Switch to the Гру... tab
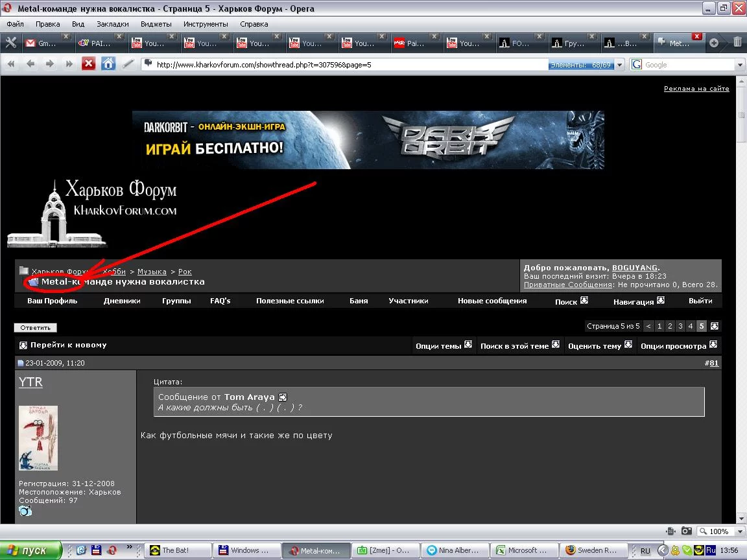Image resolution: width=747 pixels, height=560 pixels. click(x=573, y=43)
